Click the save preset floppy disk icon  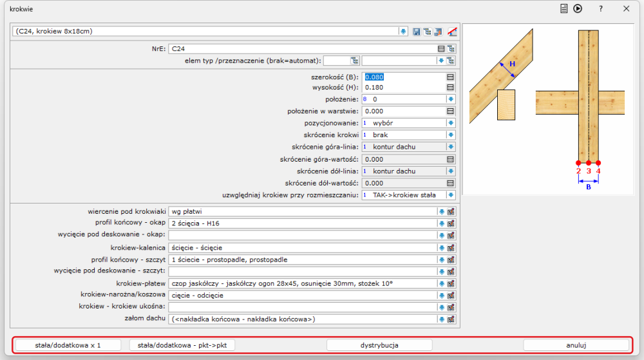point(417,31)
